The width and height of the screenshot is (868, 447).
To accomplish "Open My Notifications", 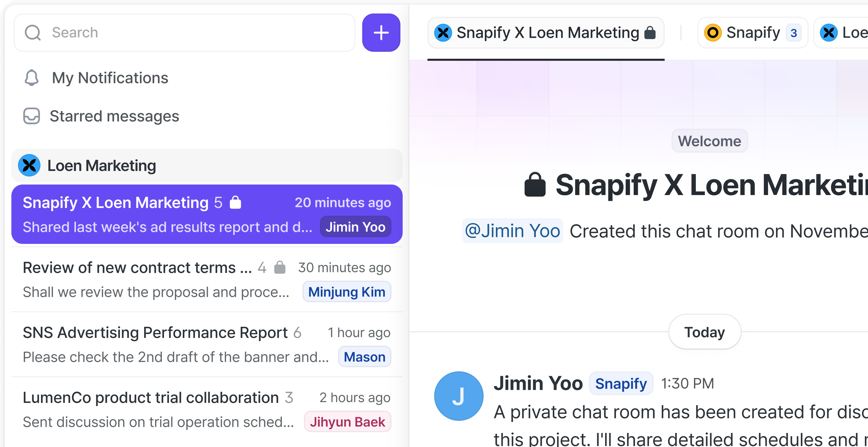I will pyautogui.click(x=110, y=78).
